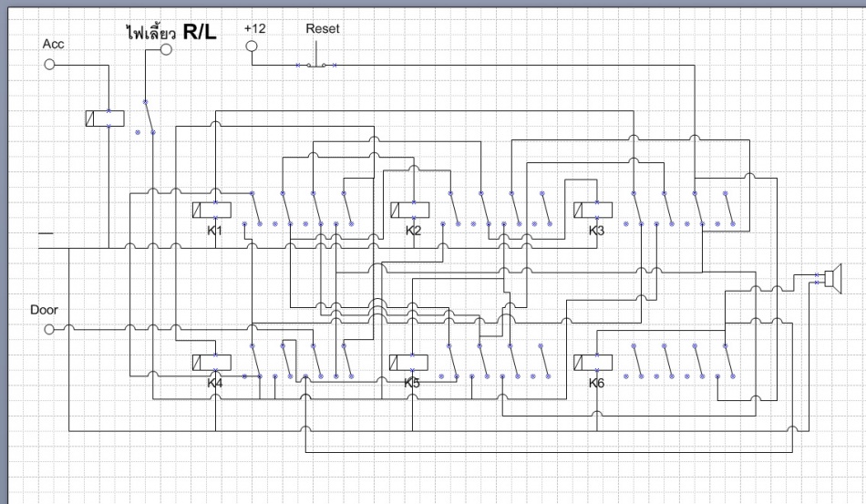Click the speaker symbol at right
Image resolution: width=866 pixels, height=504 pixels.
point(830,275)
